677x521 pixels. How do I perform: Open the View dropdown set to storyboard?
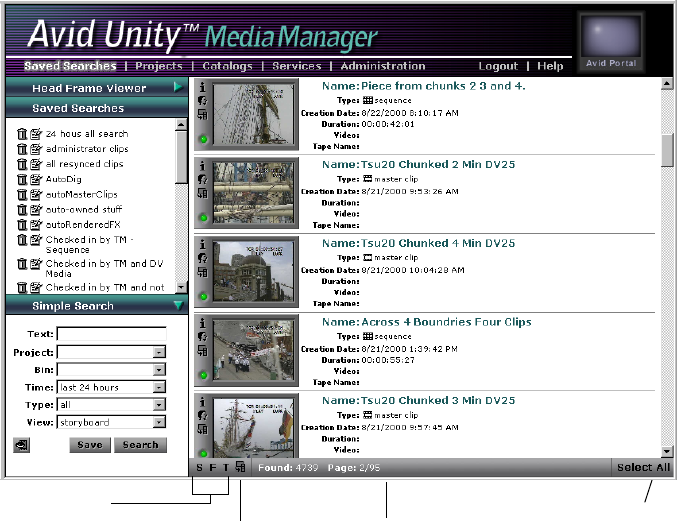159,422
